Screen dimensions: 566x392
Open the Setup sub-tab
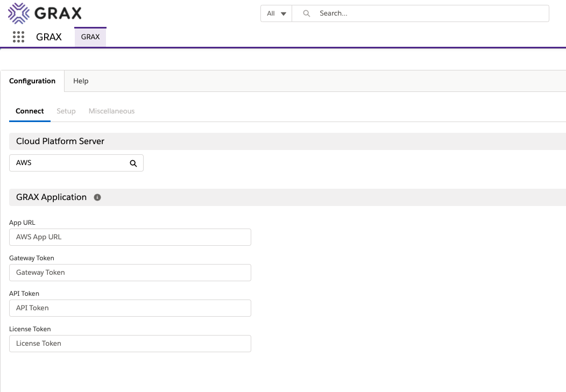(x=66, y=111)
